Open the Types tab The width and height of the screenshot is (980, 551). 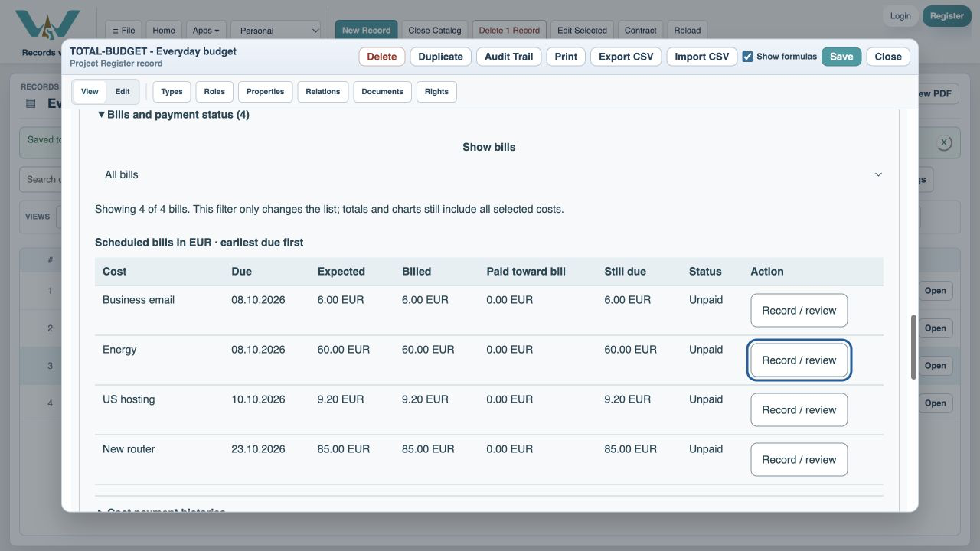tap(172, 92)
